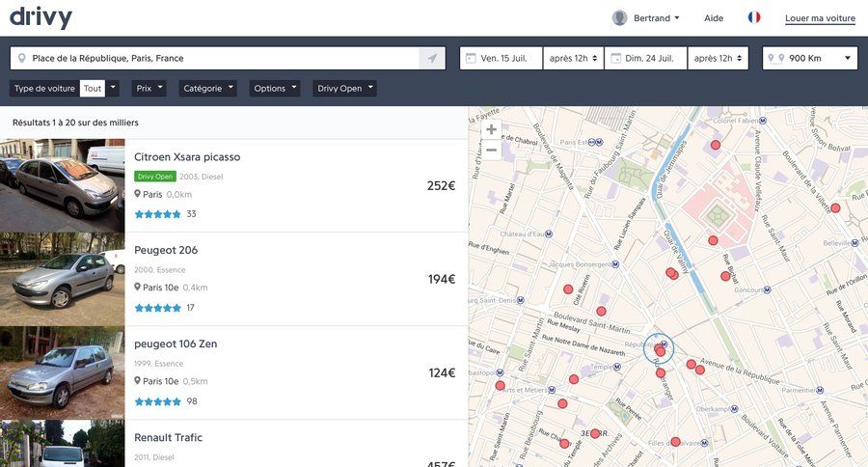Click the Goncourt metro station icon
The width and height of the screenshot is (868, 467).
point(768,289)
